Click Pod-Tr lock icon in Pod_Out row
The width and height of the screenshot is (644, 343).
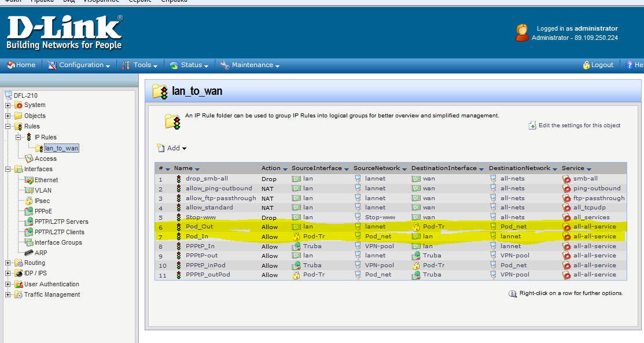(416, 227)
